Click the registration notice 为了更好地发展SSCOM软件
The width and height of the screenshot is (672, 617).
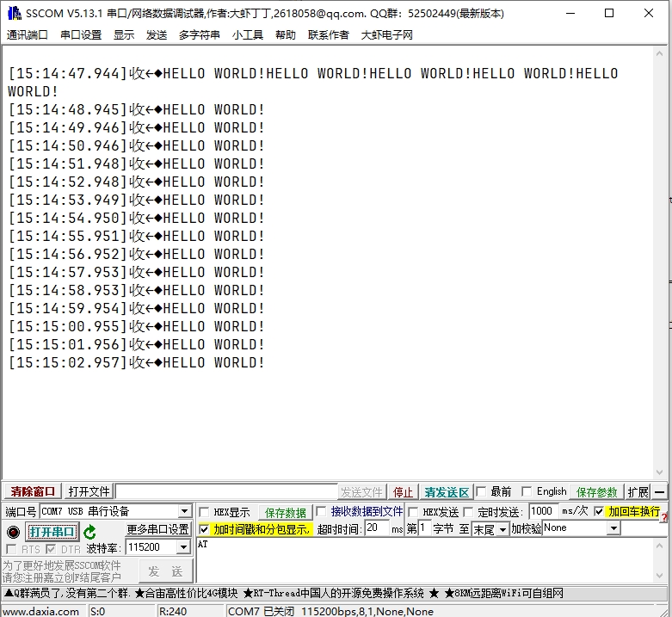[x=62, y=571]
